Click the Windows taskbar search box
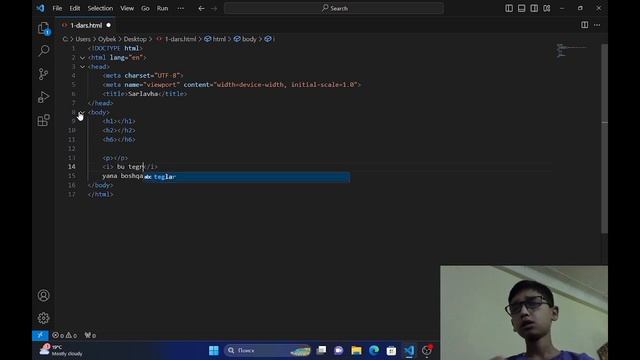The width and height of the screenshot is (640, 360). tap(268, 351)
